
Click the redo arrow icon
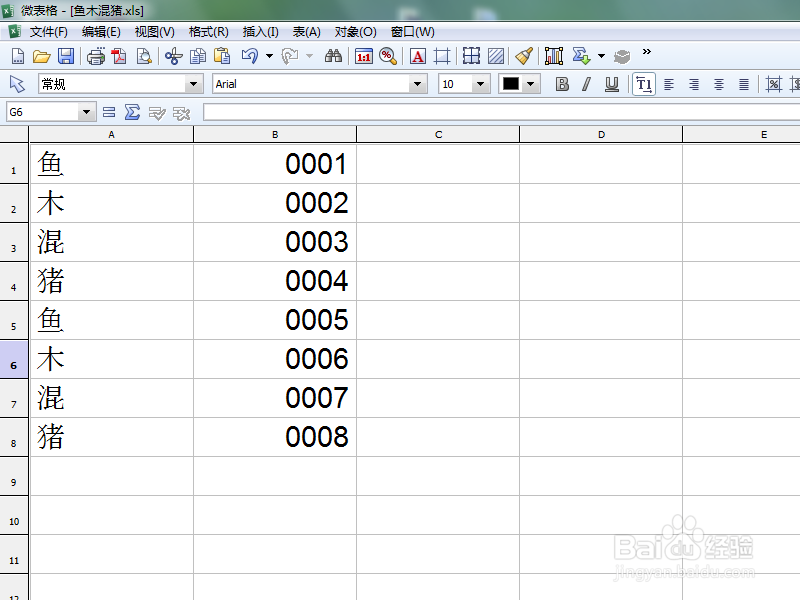tap(290, 56)
